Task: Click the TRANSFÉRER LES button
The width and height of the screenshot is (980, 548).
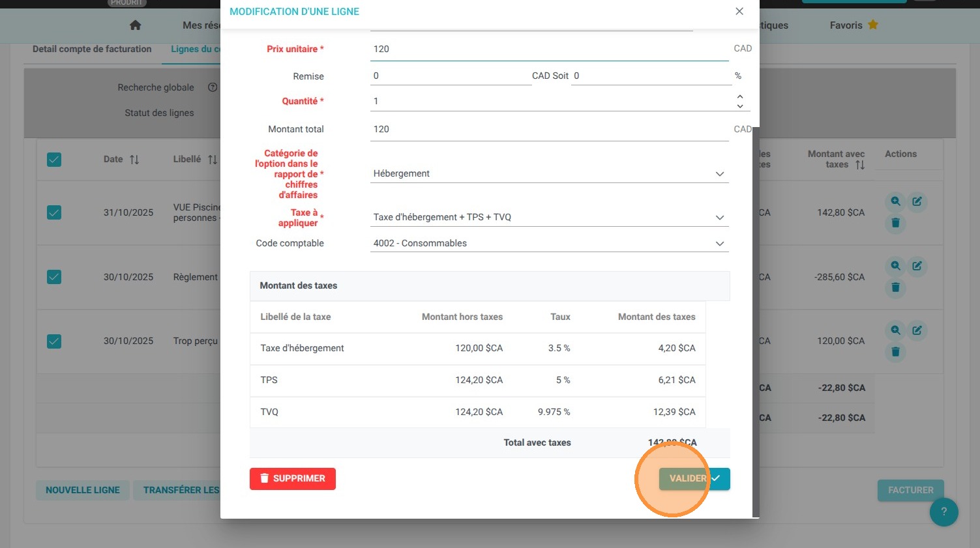Action: click(177, 490)
